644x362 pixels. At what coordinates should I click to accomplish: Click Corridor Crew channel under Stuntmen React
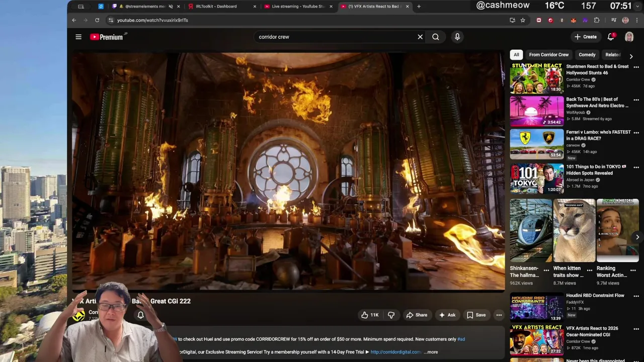(578, 79)
